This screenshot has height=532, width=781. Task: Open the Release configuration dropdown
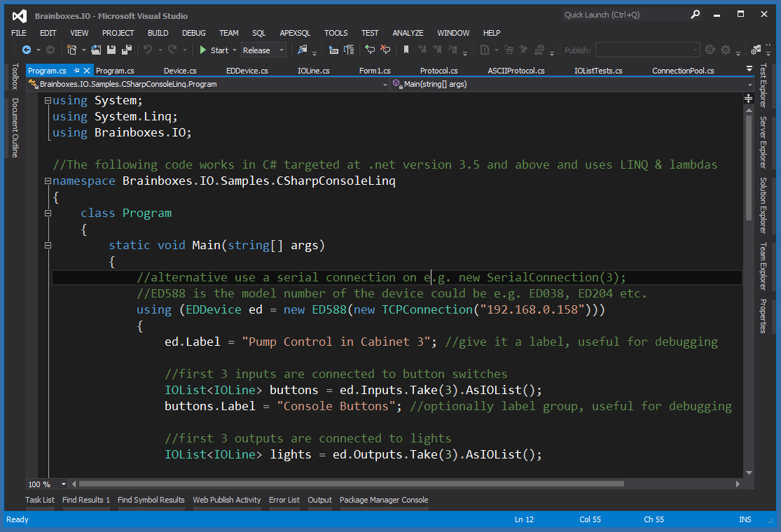click(281, 50)
